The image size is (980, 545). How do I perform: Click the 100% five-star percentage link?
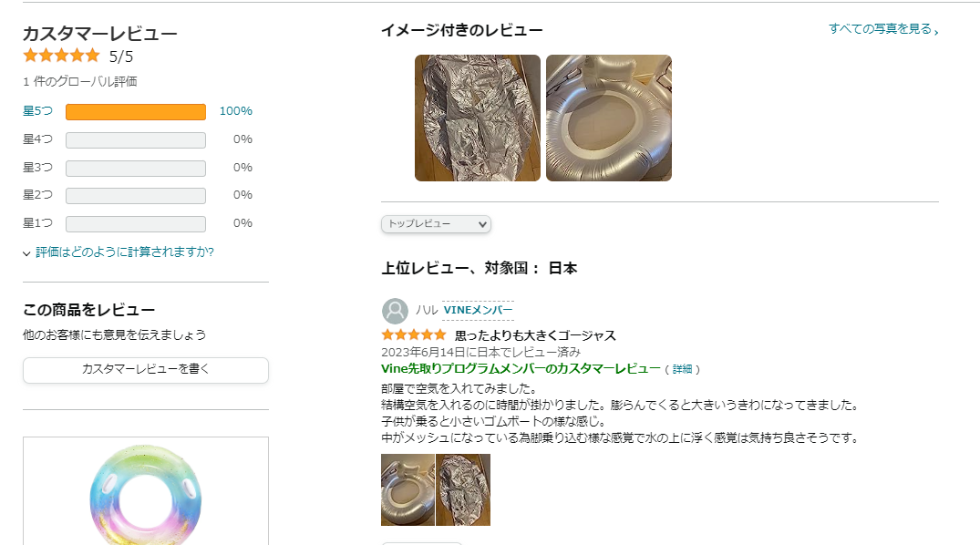(235, 111)
